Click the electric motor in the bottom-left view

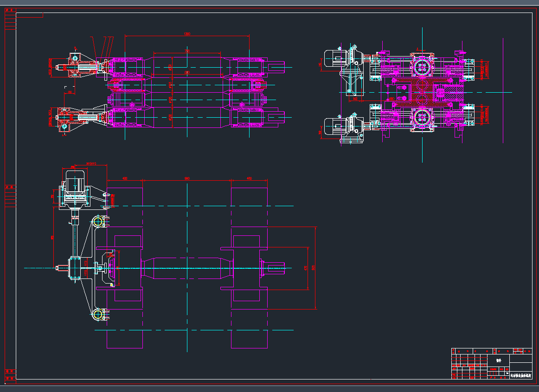click(75, 179)
